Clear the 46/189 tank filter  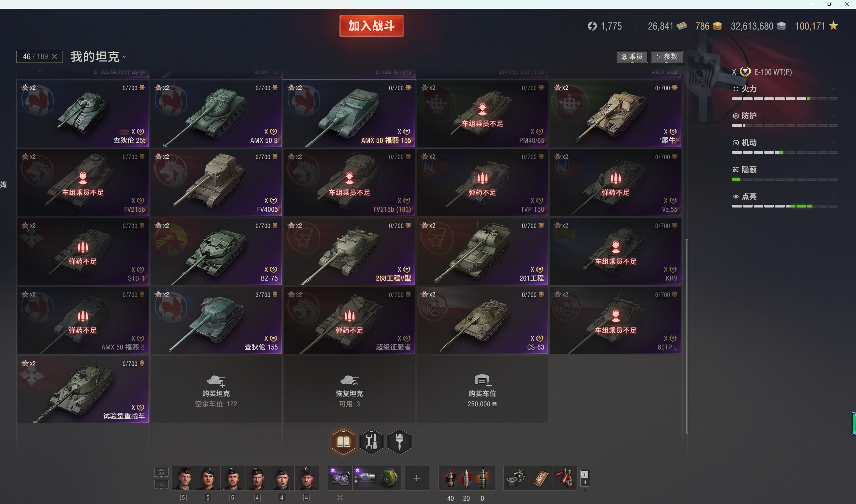pos(55,56)
